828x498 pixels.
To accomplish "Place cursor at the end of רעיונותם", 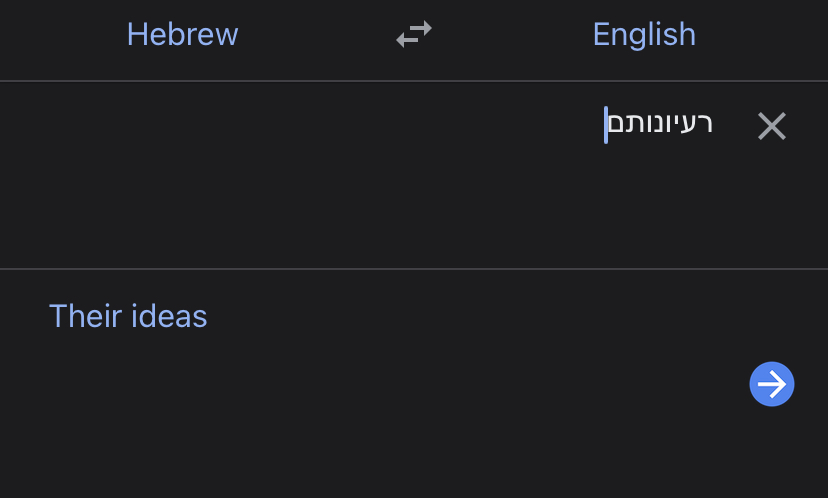I will (607, 126).
